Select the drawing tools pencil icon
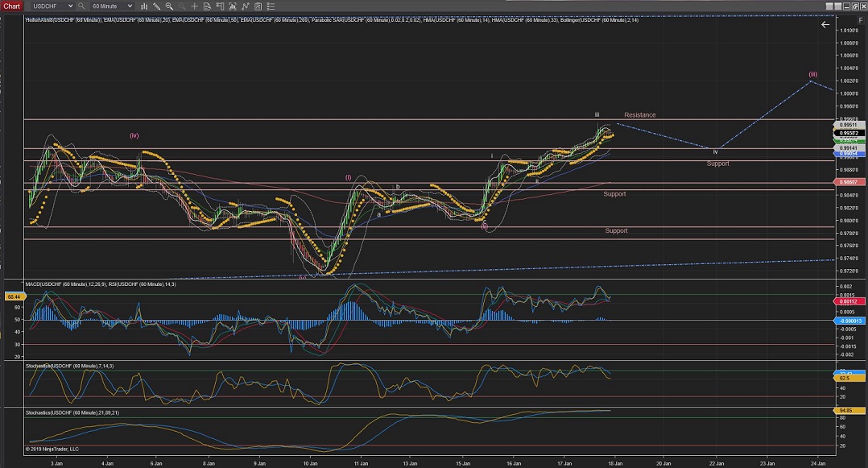The image size is (868, 468). 159,6
